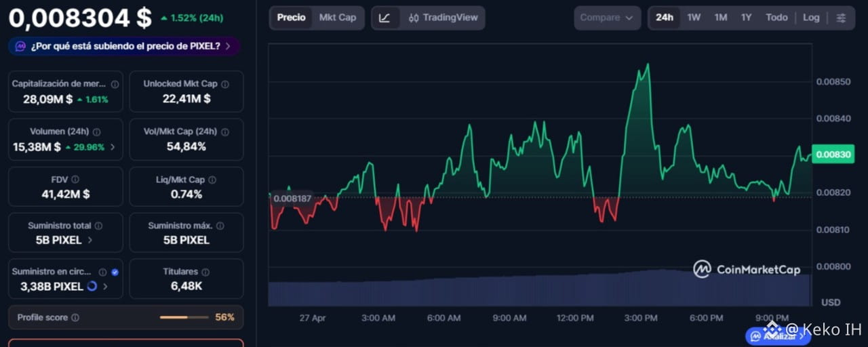This screenshot has height=347, width=868.
Task: Expand Suministro total 5B PIXEL chevron
Action: 90,240
